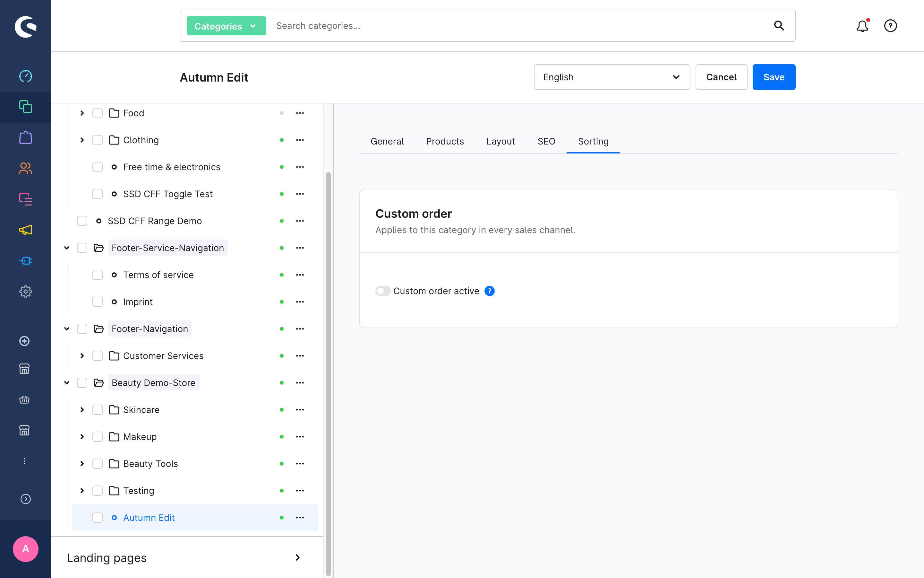Click the add sales channel plus icon

[x=24, y=341]
